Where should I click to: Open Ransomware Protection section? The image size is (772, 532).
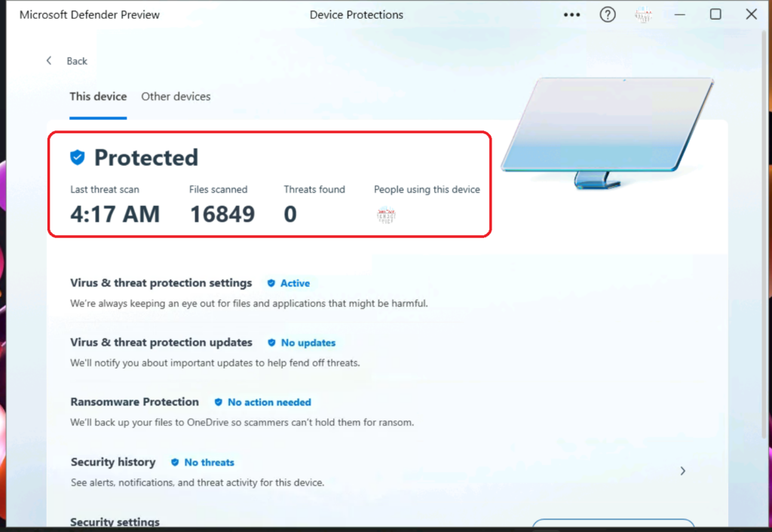(x=134, y=402)
